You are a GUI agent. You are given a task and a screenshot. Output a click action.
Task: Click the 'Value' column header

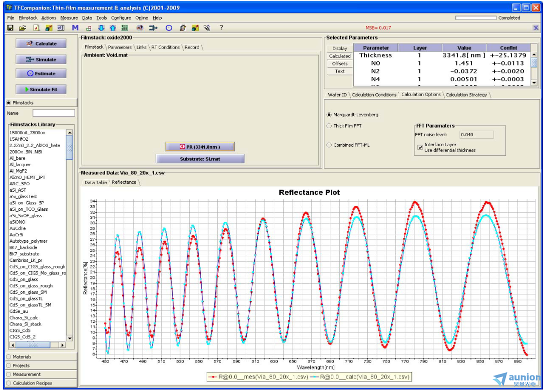[x=464, y=48]
